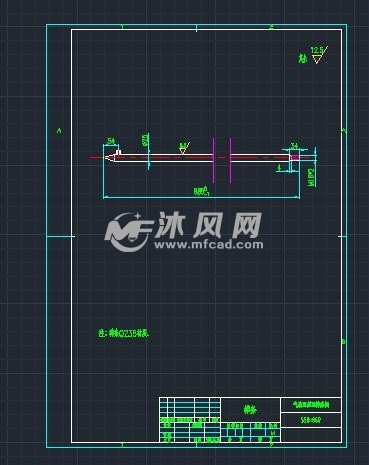Viewport: 369px width, 465px height.
Task: Select the 54 dimension on shaft's left end
Action: (x=111, y=141)
